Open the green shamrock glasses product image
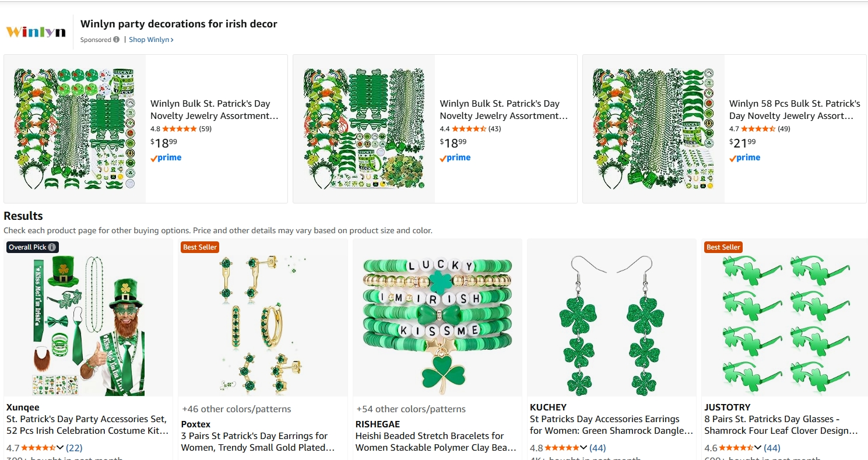 [x=785, y=318]
